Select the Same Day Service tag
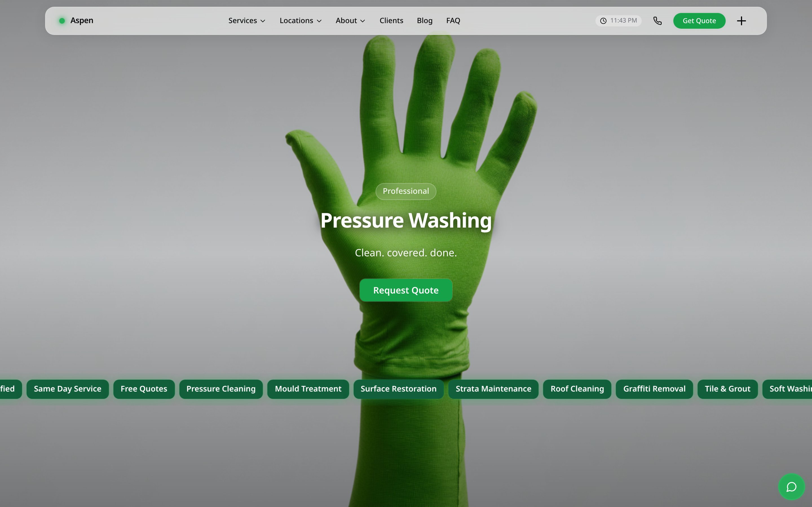The width and height of the screenshot is (812, 507). [x=67, y=389]
